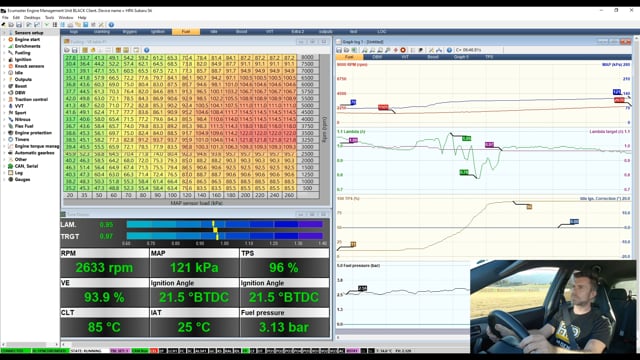Image resolution: width=640 pixels, height=360 pixels.
Task: Open the Desktops menu
Action: coord(32,18)
